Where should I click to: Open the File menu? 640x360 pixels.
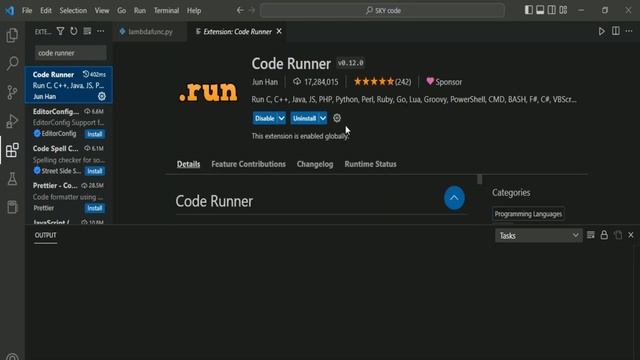pos(27,10)
